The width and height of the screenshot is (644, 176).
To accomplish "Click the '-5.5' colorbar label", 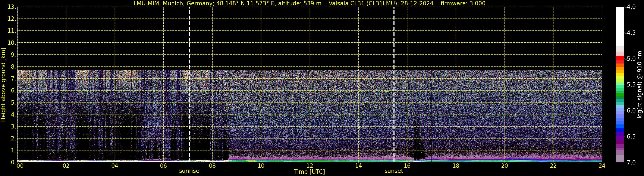I will click(x=630, y=85).
